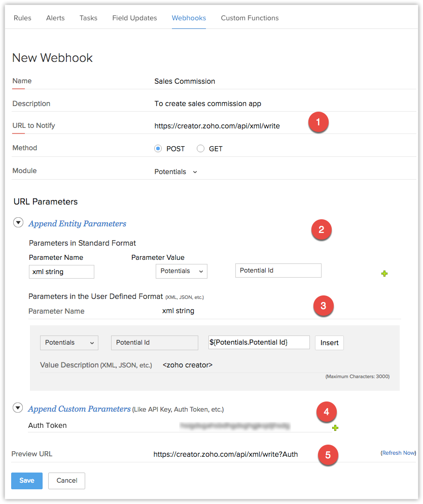Screen dimensions: 423x504
Task: Open the Potentials dropdown in user defined format
Action: click(x=69, y=343)
